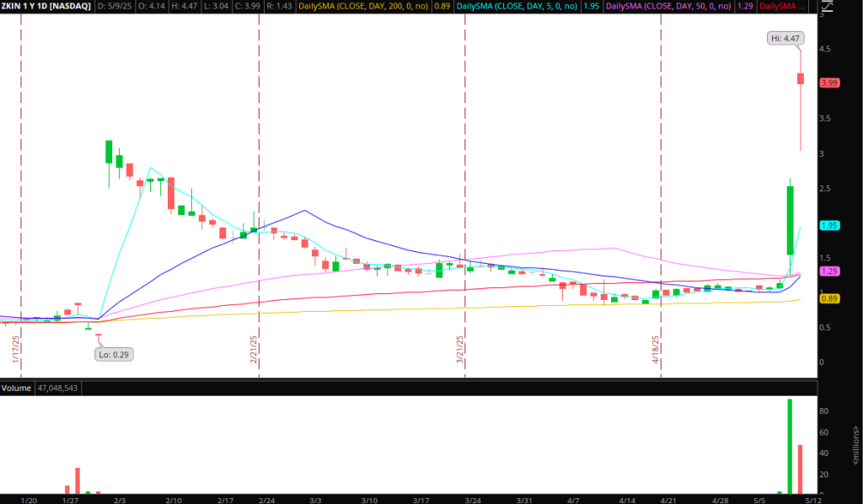Click the 2.5 price axis label
The image size is (863, 504).
[825, 189]
